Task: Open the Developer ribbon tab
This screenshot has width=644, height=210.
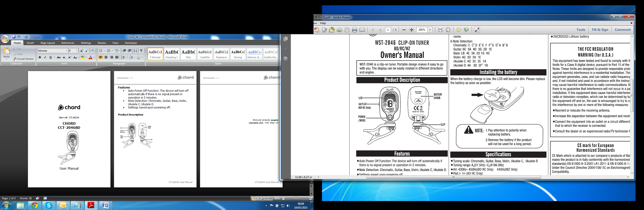Action: click(131, 43)
